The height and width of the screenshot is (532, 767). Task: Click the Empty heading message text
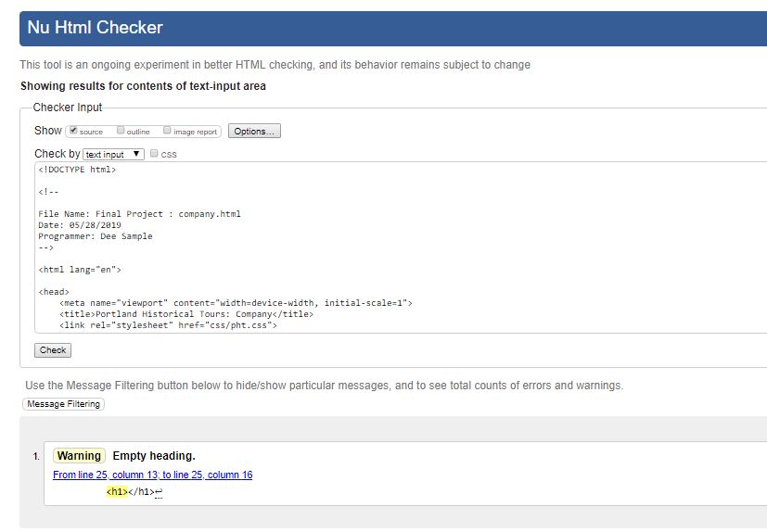(x=154, y=456)
